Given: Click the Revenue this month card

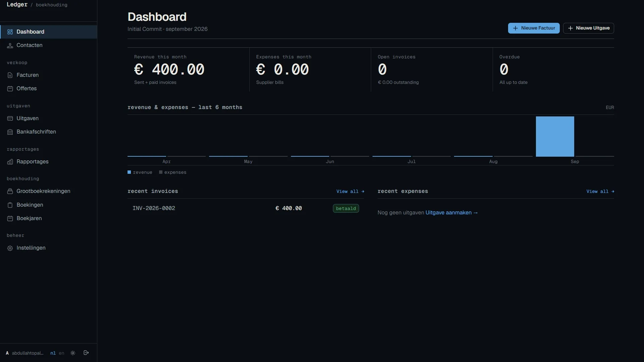Looking at the screenshot, I should [x=188, y=69].
